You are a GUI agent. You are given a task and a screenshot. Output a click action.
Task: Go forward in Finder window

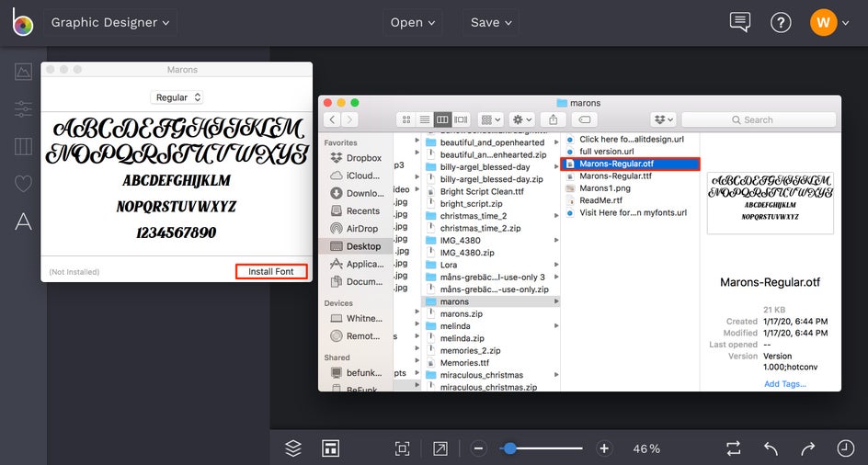point(349,119)
